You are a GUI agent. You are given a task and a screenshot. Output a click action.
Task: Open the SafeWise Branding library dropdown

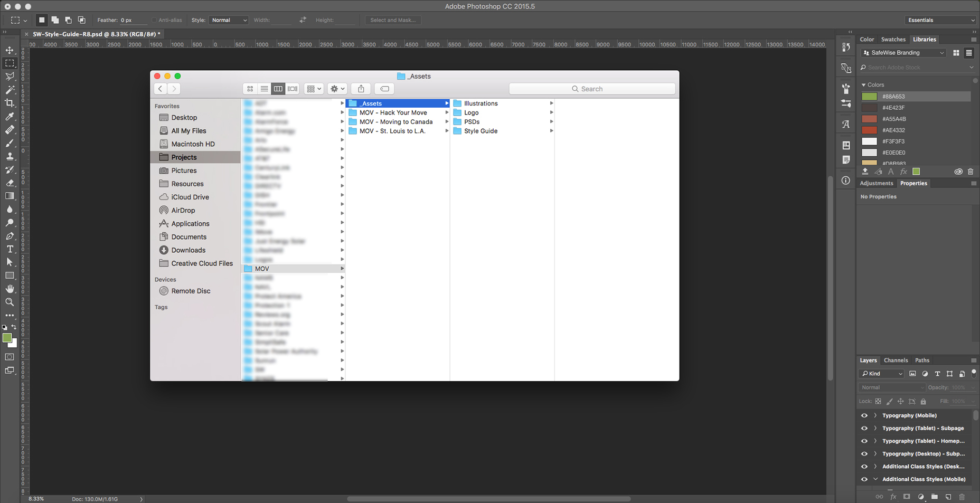[903, 53]
